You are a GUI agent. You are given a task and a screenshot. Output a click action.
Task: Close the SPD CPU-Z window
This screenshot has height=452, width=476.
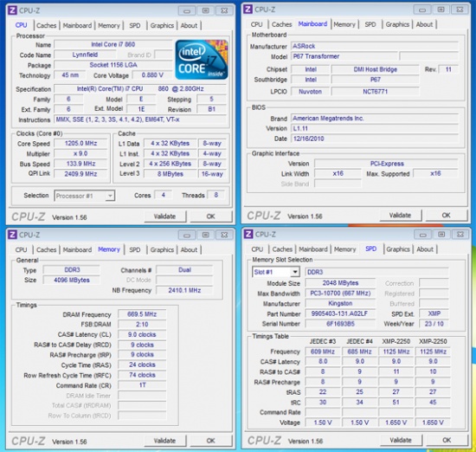pos(460,234)
